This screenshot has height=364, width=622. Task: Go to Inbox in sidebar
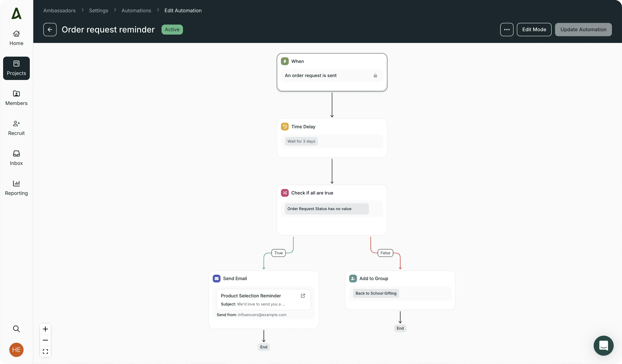click(16, 158)
